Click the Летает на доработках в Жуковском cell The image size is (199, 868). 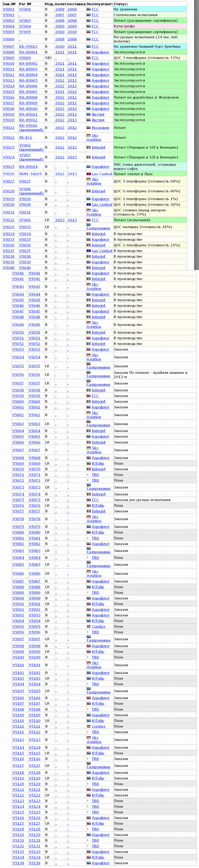pos(150,97)
